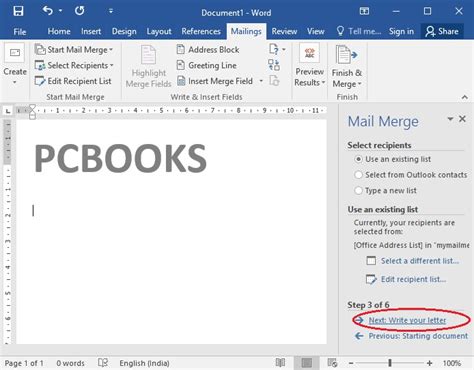Click the Undo arrow icon
Screen dimensions: 474x370
click(x=47, y=11)
